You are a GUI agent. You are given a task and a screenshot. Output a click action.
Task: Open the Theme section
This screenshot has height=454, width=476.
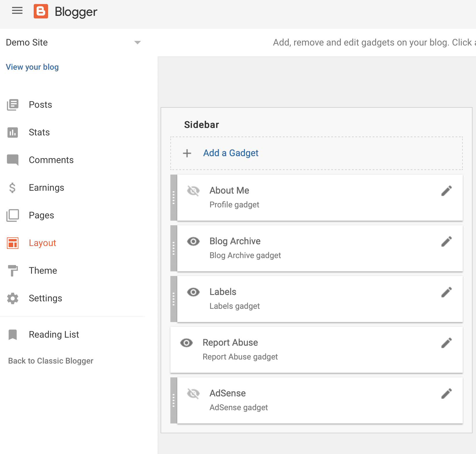coord(43,270)
